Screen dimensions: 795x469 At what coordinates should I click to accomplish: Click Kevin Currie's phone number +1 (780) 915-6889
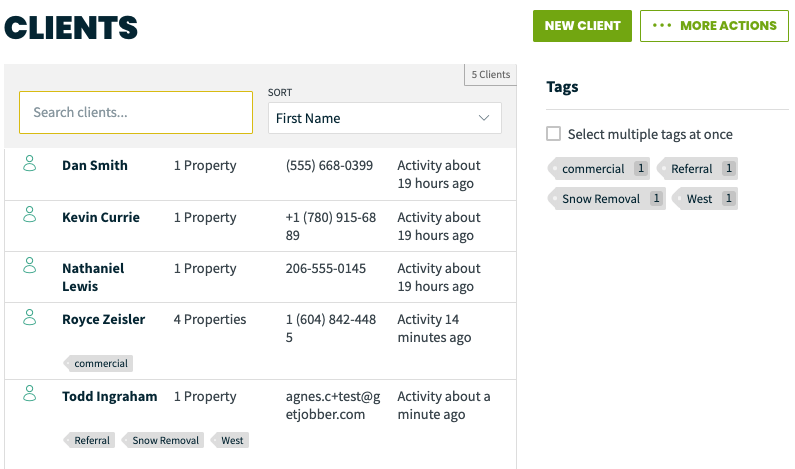pos(331,226)
